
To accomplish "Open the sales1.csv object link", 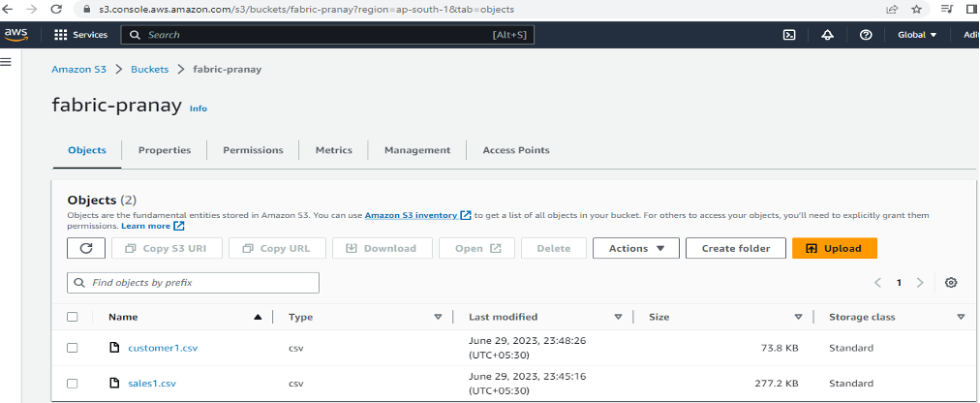I will click(x=152, y=383).
